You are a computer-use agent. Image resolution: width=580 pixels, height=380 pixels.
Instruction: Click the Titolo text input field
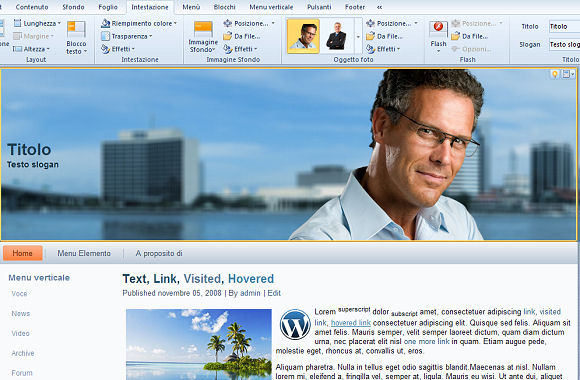coord(564,26)
